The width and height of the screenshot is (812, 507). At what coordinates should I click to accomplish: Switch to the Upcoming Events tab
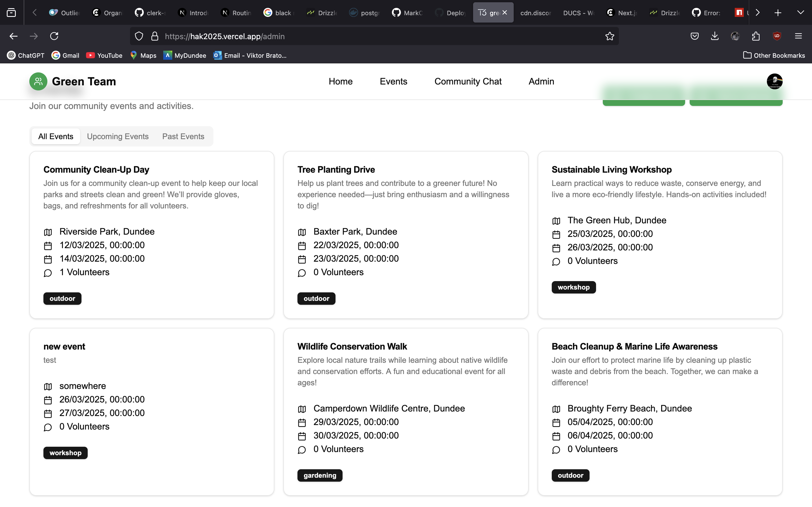118,137
